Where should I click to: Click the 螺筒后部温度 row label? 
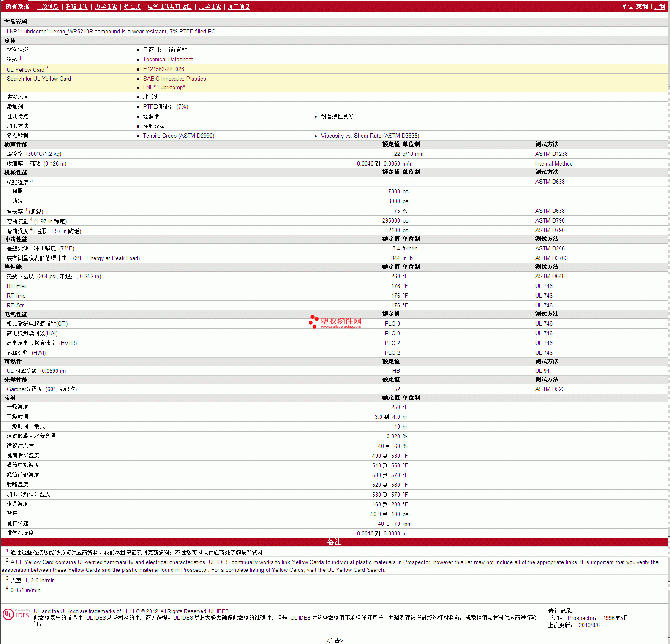[x=23, y=456]
